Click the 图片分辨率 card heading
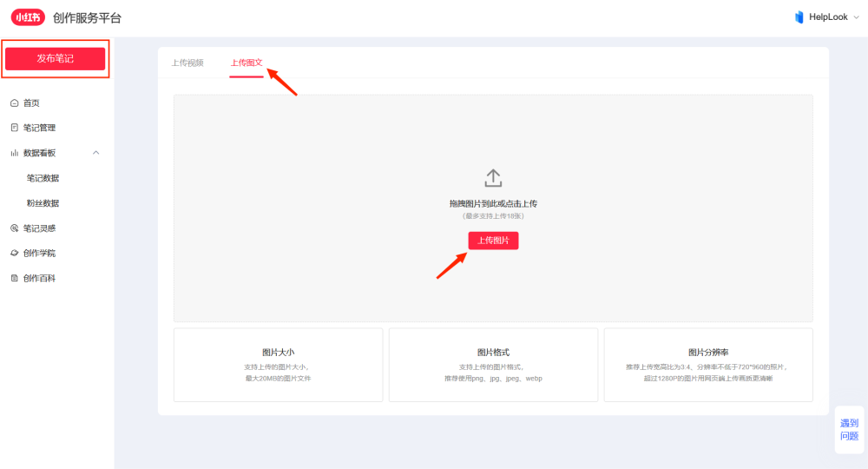 pyautogui.click(x=708, y=352)
